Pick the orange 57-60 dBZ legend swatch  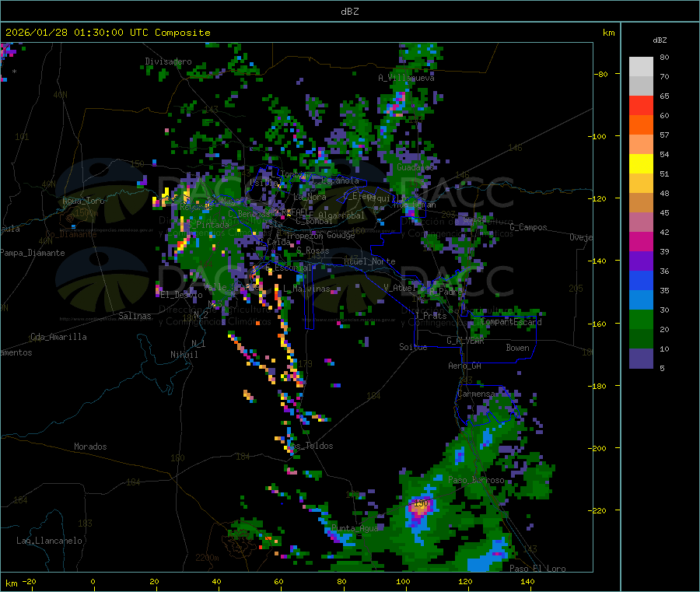click(641, 125)
